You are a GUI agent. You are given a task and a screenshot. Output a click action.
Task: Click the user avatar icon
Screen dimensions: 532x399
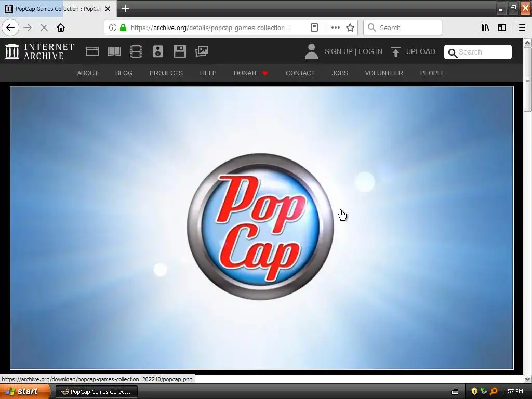pos(311,51)
